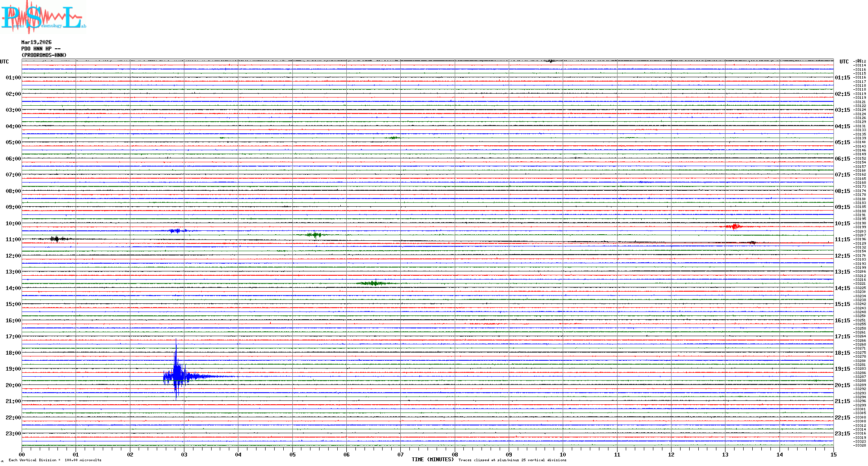Viewport: 868px width, 466px height.
Task: Click the large blue earthquake waveform burst
Action: pyautogui.click(x=177, y=376)
